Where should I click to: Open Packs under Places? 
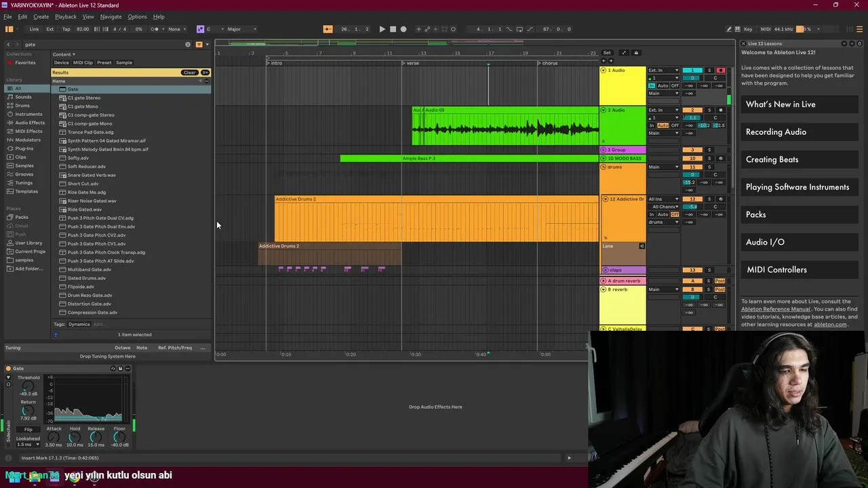coord(22,217)
